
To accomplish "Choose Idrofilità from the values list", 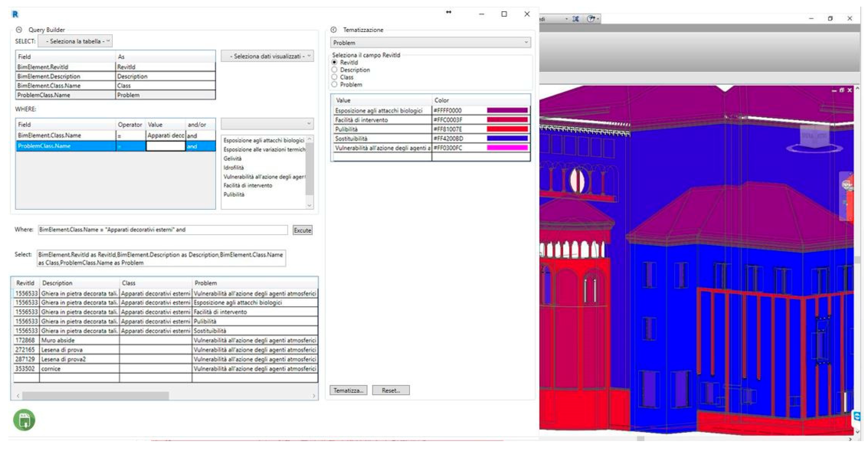I will [x=234, y=167].
